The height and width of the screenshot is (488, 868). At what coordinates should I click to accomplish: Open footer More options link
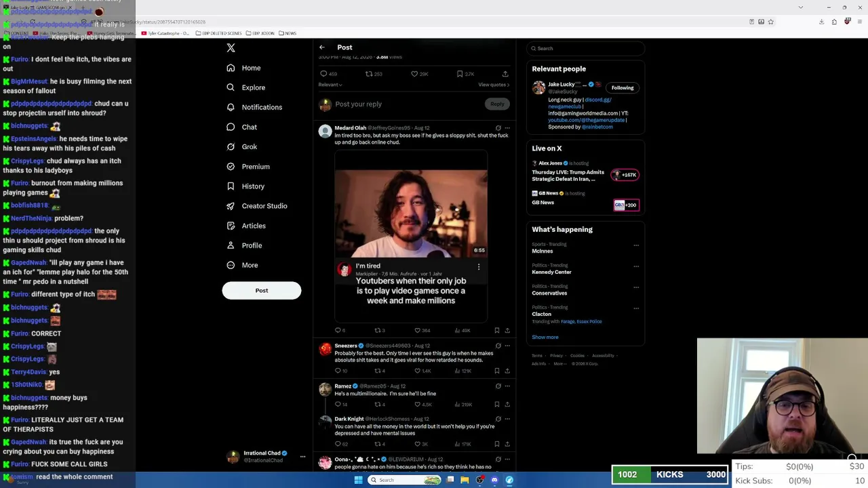(559, 364)
